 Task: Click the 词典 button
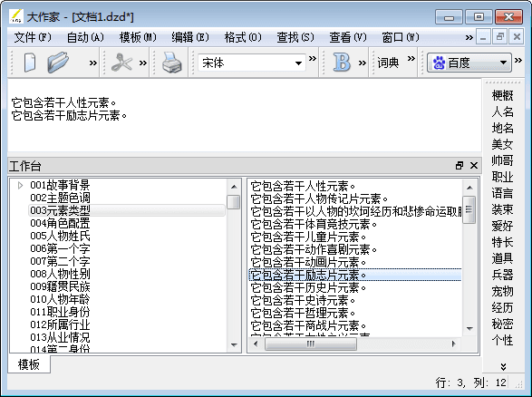(x=388, y=63)
